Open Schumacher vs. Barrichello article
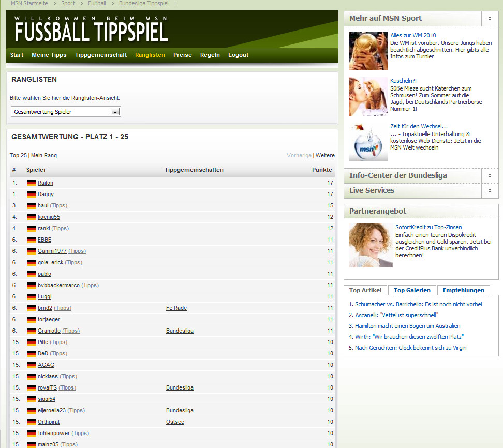Image resolution: width=503 pixels, height=448 pixels. click(418, 304)
